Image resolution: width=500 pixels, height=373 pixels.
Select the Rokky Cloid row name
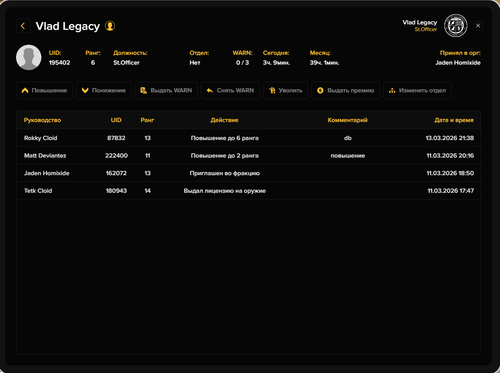pyautogui.click(x=40, y=138)
